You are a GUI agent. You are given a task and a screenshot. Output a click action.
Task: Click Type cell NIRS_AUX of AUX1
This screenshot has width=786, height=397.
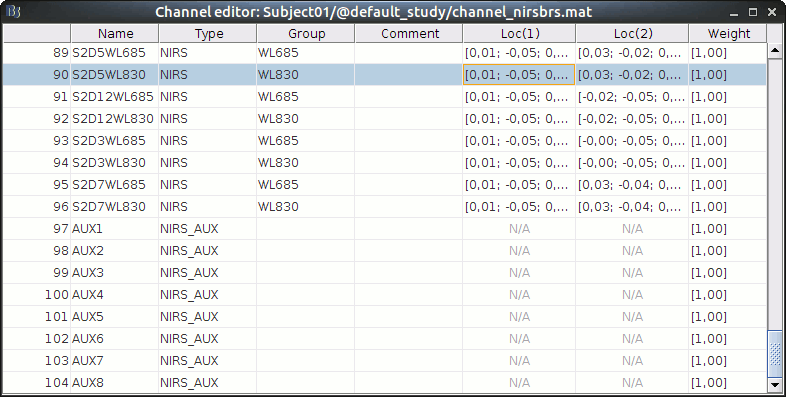(x=208, y=229)
